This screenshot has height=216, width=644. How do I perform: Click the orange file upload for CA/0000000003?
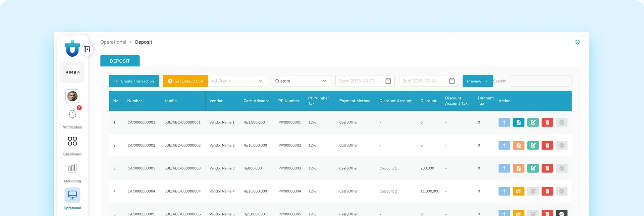[519, 168]
